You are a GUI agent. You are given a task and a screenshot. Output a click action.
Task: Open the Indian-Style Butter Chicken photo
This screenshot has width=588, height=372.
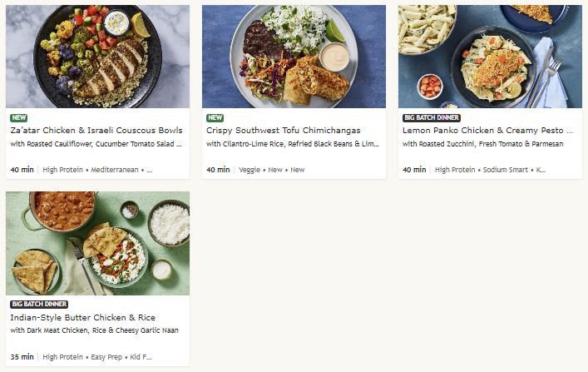97,243
